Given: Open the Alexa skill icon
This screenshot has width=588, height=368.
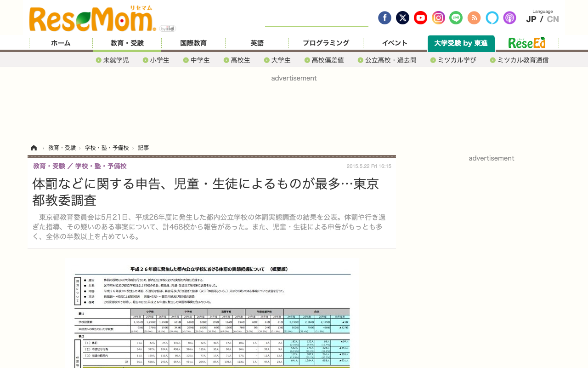Looking at the screenshot, I should click(x=492, y=18).
